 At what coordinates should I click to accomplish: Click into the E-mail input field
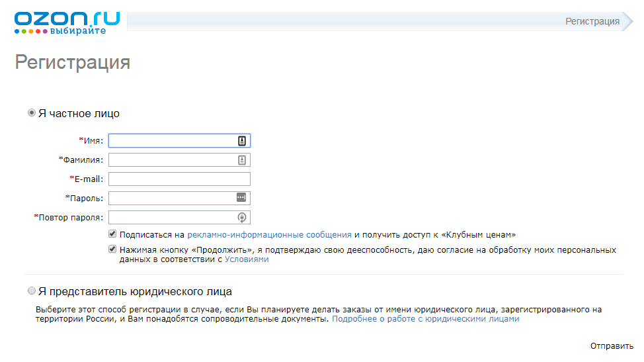point(179,179)
